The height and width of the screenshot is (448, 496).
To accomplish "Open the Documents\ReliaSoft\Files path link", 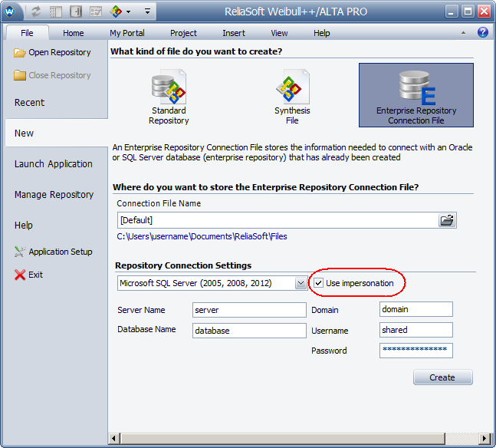I will [202, 236].
